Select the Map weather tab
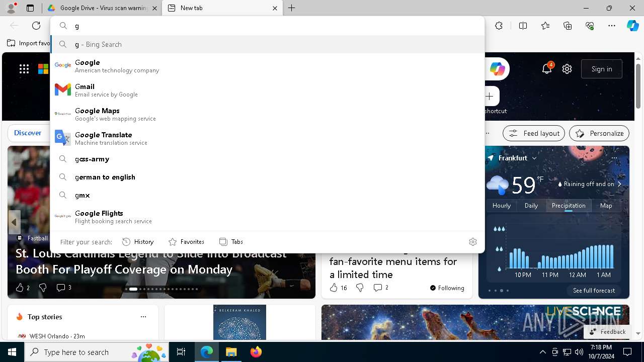The width and height of the screenshot is (644, 362). coord(606,205)
